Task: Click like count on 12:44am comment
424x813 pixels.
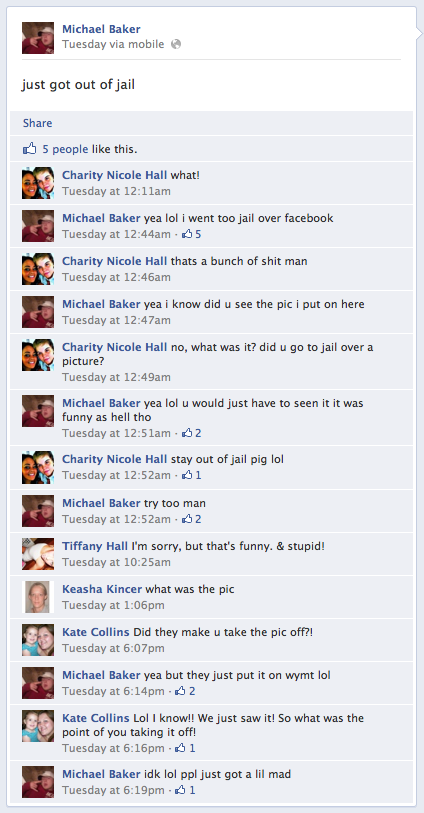Action: tap(191, 234)
